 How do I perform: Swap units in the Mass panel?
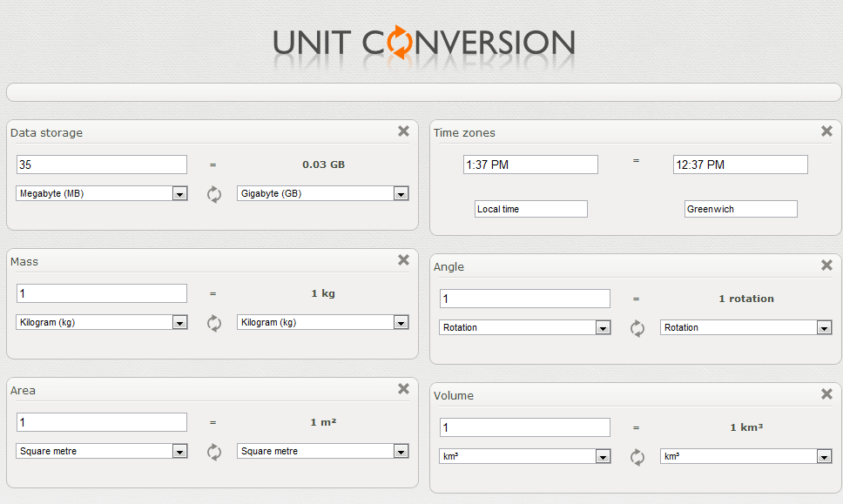(x=214, y=323)
